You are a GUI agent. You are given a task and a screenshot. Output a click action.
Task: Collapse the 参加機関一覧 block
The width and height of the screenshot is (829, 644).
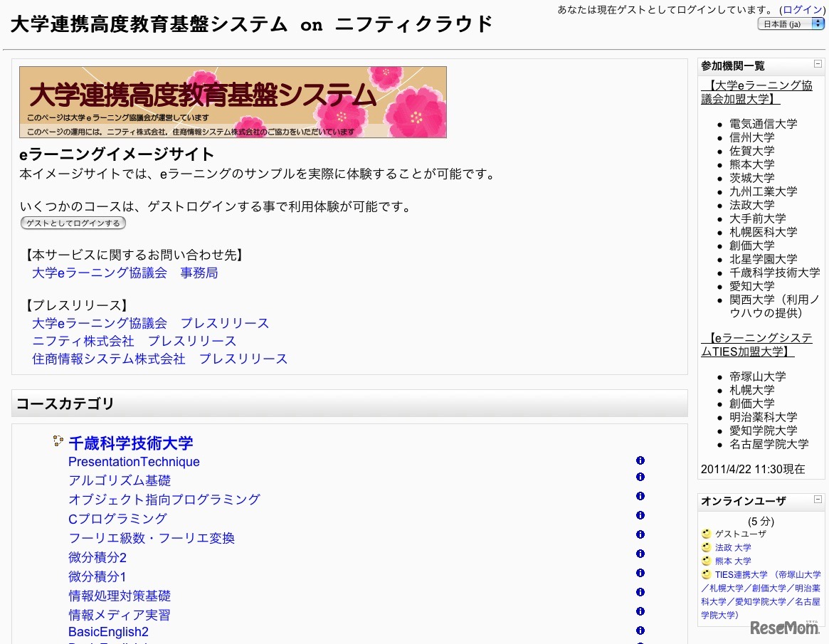tap(817, 63)
